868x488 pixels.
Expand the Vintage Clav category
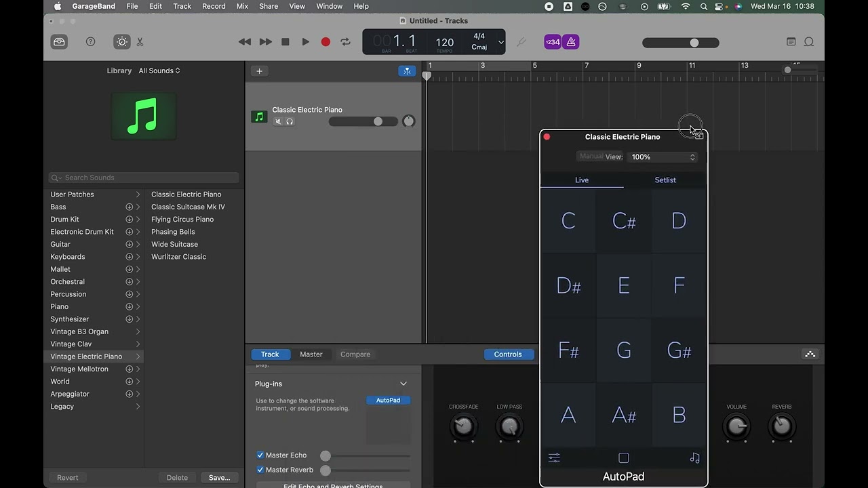pyautogui.click(x=138, y=344)
